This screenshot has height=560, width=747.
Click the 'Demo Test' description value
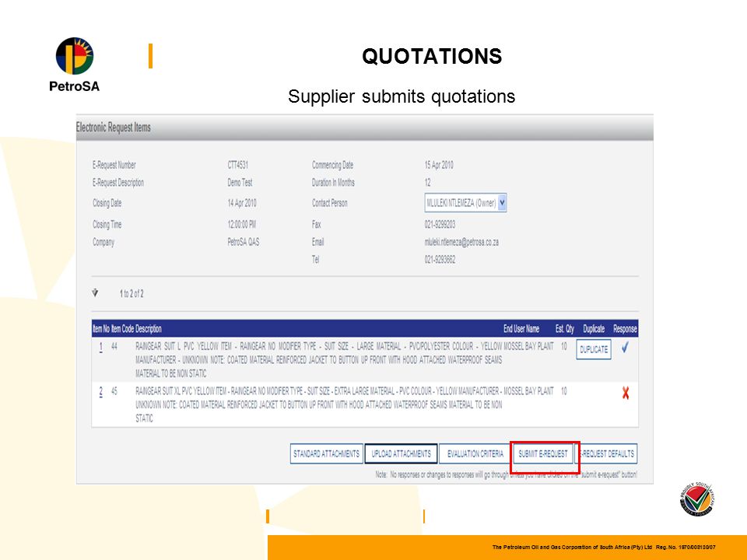tap(240, 182)
